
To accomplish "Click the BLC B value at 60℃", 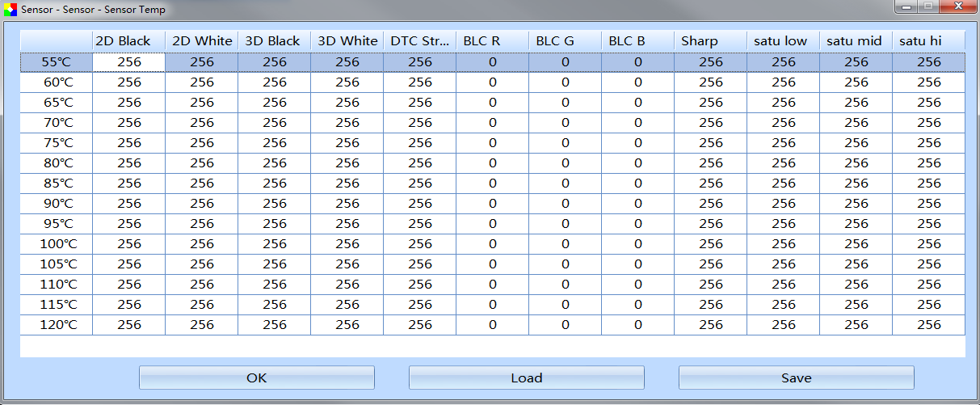I will pos(638,82).
